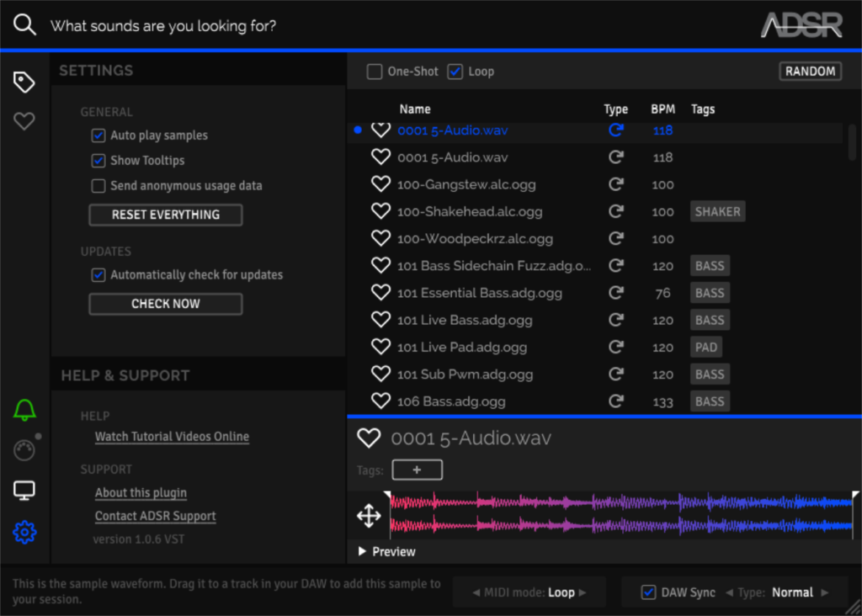Screen dimensions: 862x616
Task: Sort list by BPM column header
Action: (x=662, y=109)
